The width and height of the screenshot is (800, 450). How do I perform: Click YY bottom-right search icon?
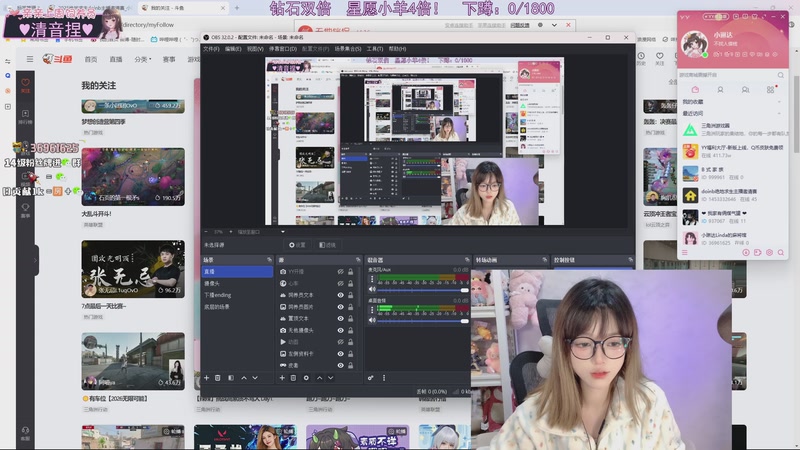(781, 253)
